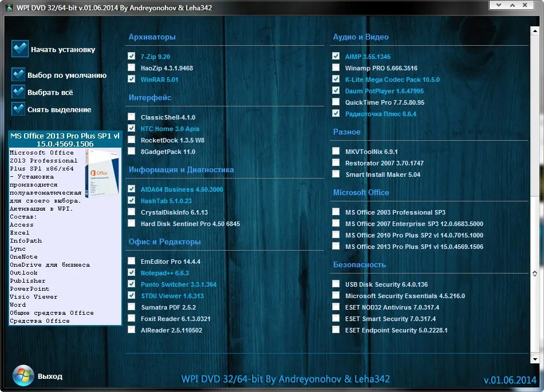Screen dimensions: 544x392
Task: Check the MS Office 2010 Pro Plus checkbox
Action: [x=336, y=234]
